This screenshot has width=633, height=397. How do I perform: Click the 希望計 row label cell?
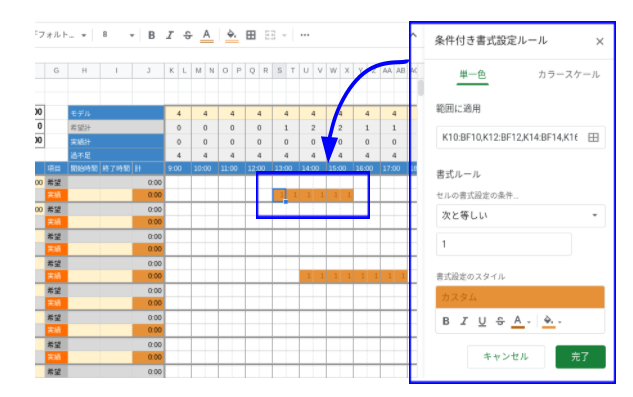coord(116,127)
